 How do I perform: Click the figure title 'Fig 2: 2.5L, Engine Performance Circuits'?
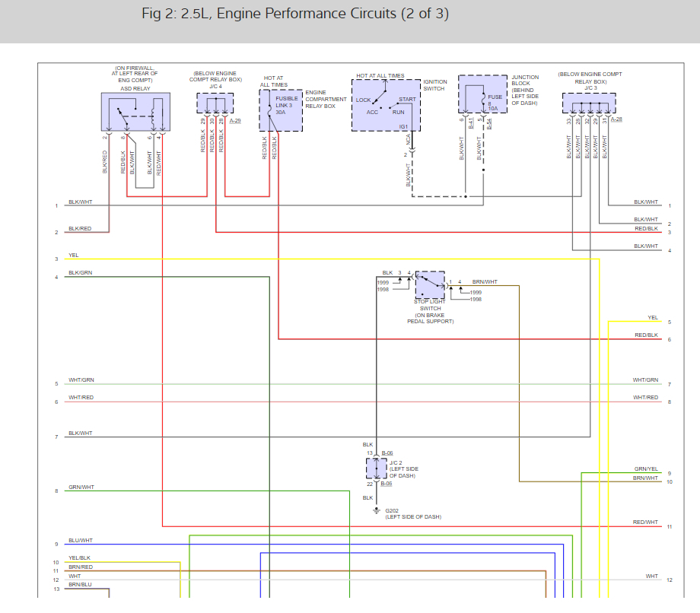click(295, 14)
